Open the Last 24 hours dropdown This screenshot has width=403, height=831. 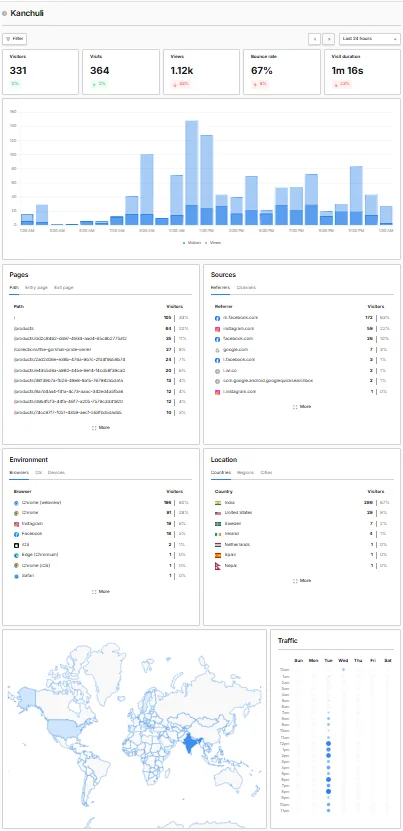370,39
